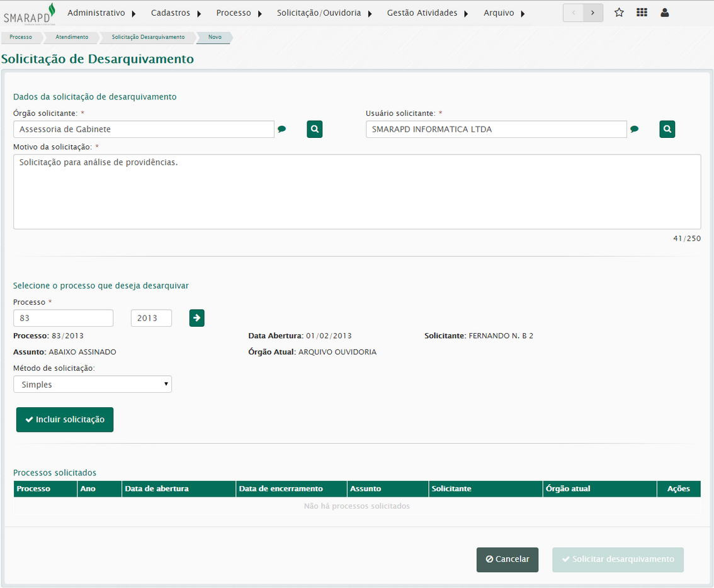The width and height of the screenshot is (714, 588).
Task: Expand the Administrativo menu
Action: (101, 13)
